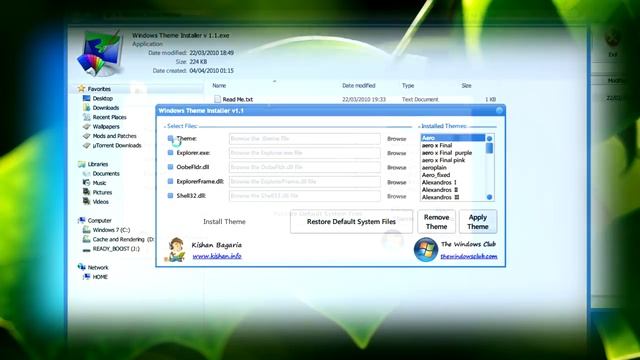Browse for the Theme file
640x360 pixels.
397,139
